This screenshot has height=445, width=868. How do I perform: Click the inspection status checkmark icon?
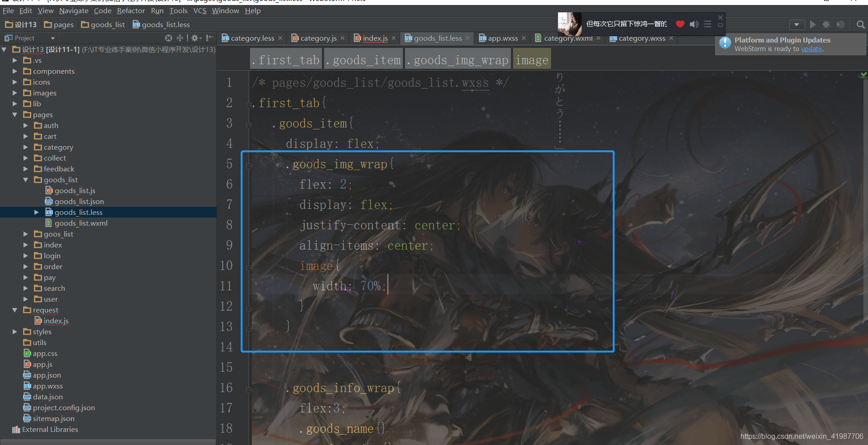point(863,75)
